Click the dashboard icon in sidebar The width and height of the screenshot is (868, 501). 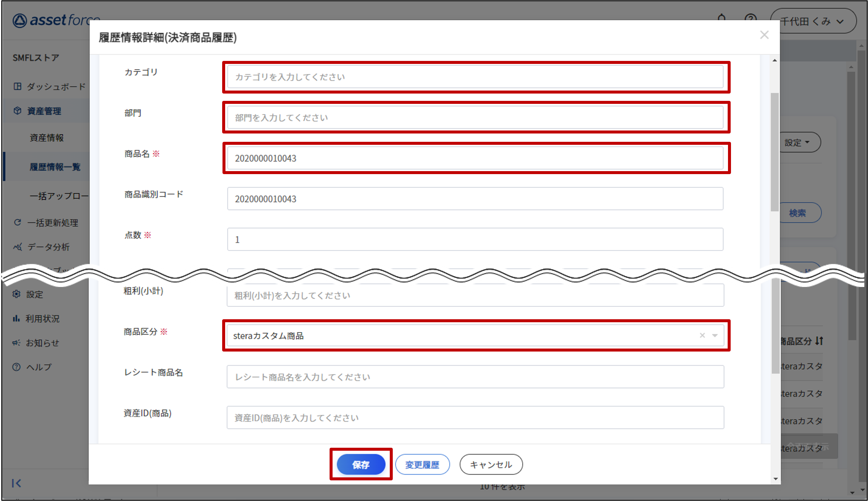pos(18,86)
